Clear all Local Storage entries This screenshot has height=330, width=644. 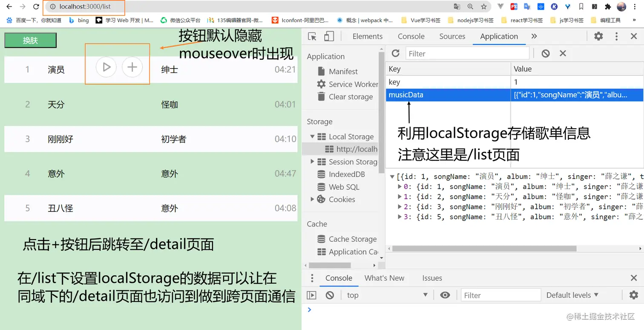(546, 53)
